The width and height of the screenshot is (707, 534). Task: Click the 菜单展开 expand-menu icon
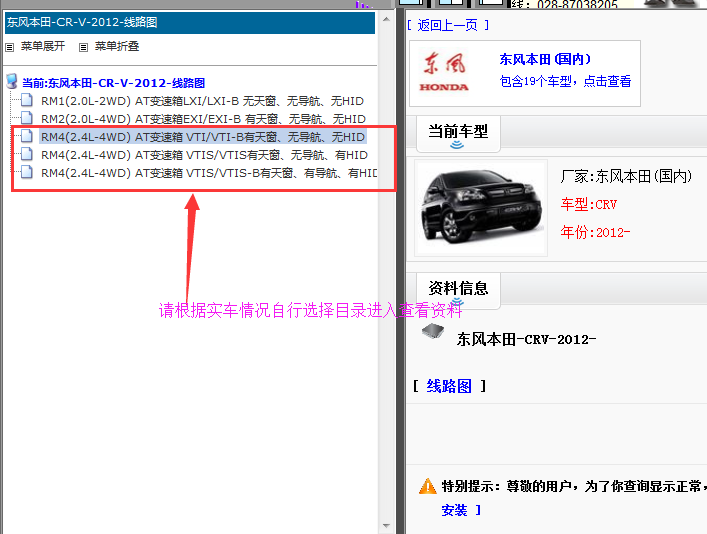(9, 47)
